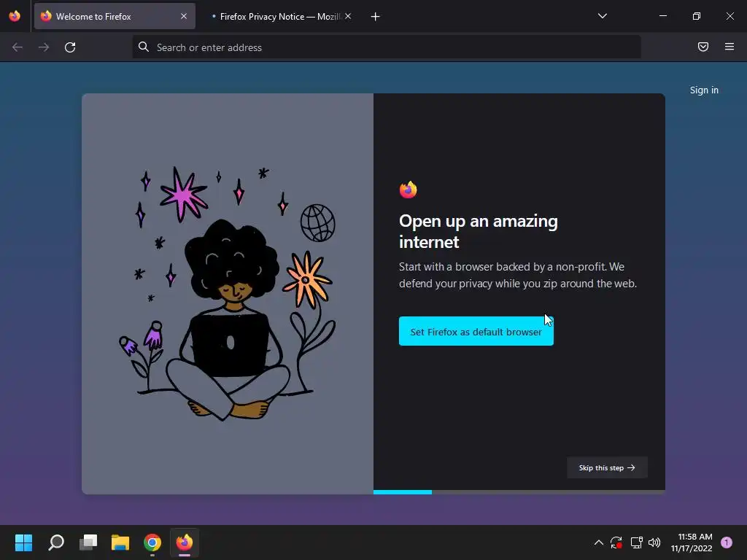This screenshot has width=747, height=560.
Task: Expand the list all tabs dropdown arrow
Action: point(603,16)
